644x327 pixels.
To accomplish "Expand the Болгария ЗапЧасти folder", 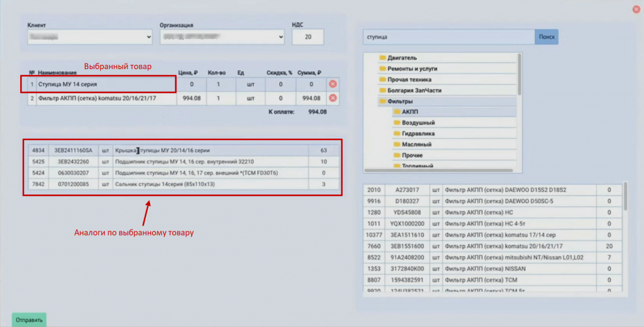I will (x=414, y=91).
